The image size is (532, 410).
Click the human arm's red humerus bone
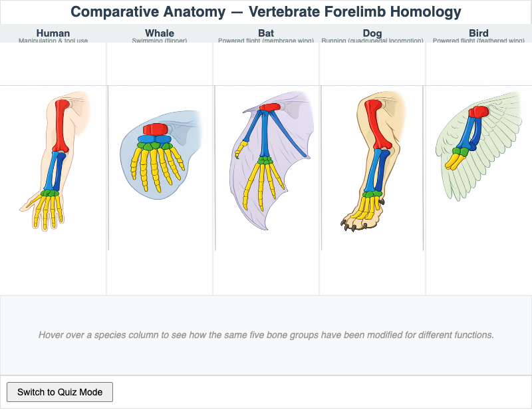[61, 125]
